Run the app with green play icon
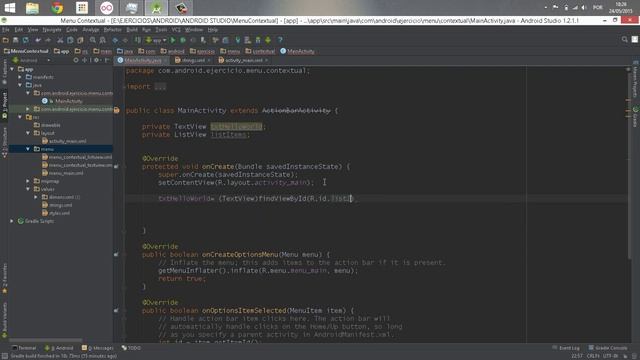This screenshot has height=360, width=640. tap(173, 40)
